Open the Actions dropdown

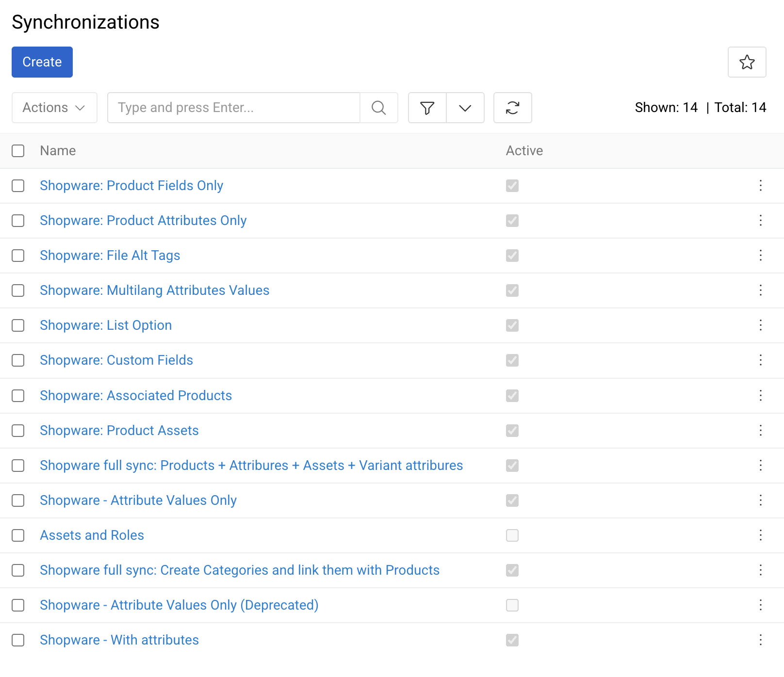(x=54, y=108)
